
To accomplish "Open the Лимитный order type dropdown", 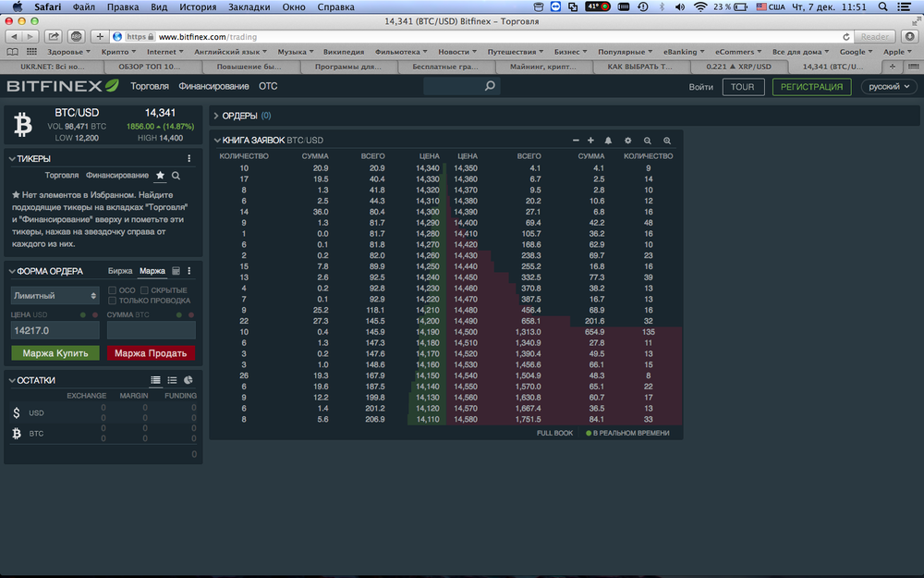I will 55,296.
